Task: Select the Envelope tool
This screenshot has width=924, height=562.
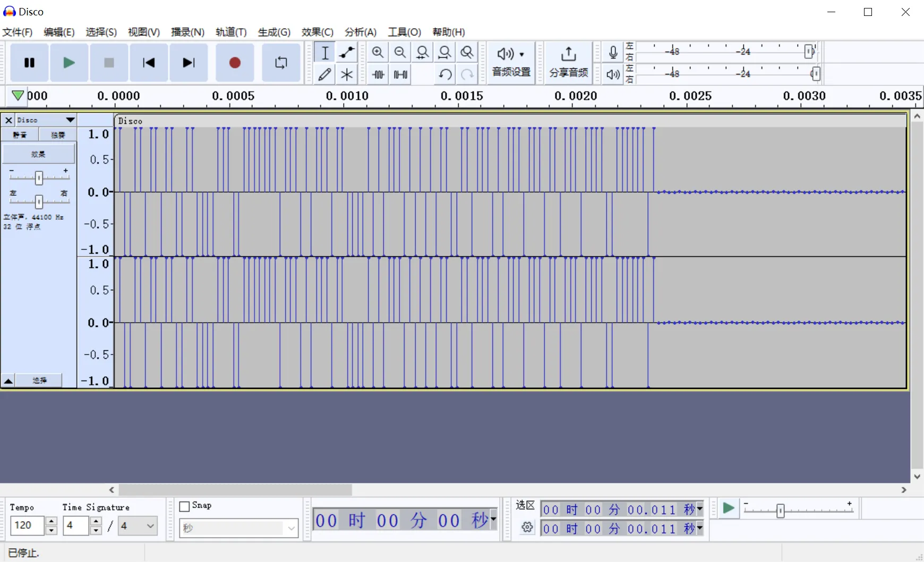Action: (347, 53)
